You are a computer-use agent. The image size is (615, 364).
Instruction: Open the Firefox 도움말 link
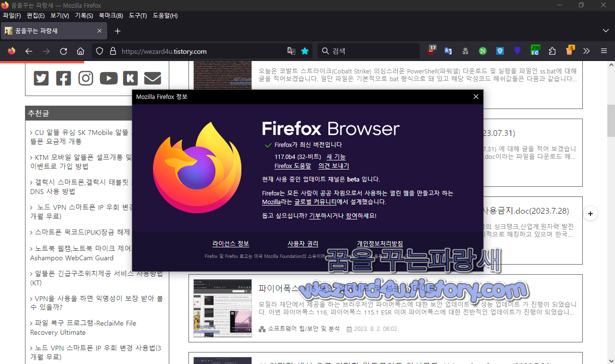coord(293,166)
